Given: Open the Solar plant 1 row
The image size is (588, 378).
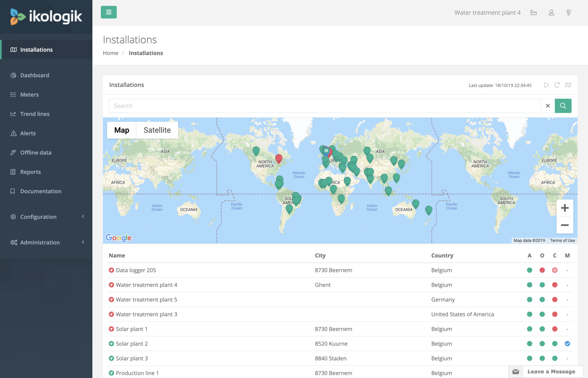Looking at the screenshot, I should point(340,329).
